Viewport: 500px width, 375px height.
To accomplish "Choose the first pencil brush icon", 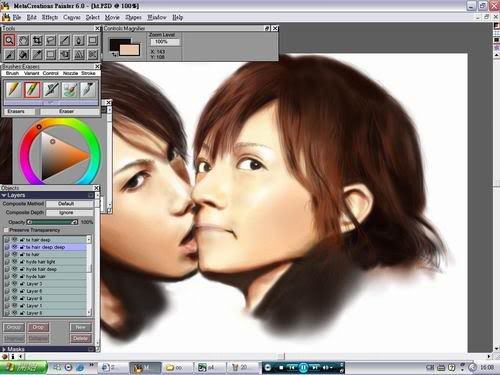I will coord(14,90).
